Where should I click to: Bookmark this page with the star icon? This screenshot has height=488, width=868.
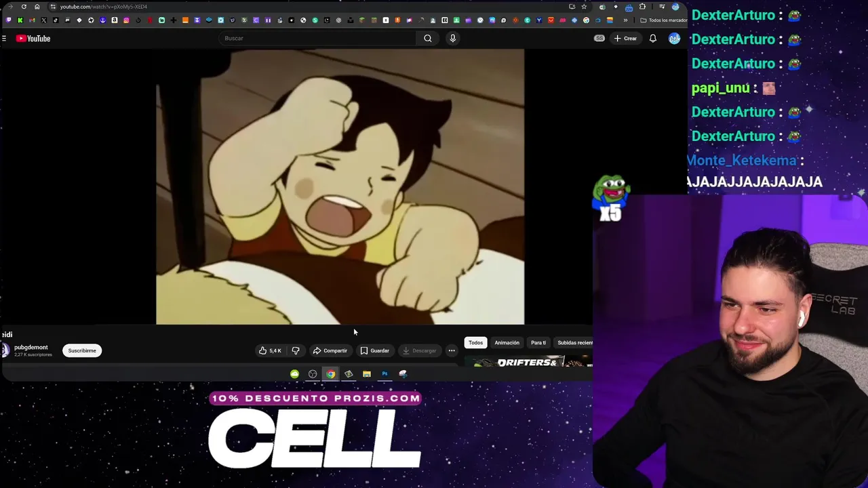pos(584,7)
